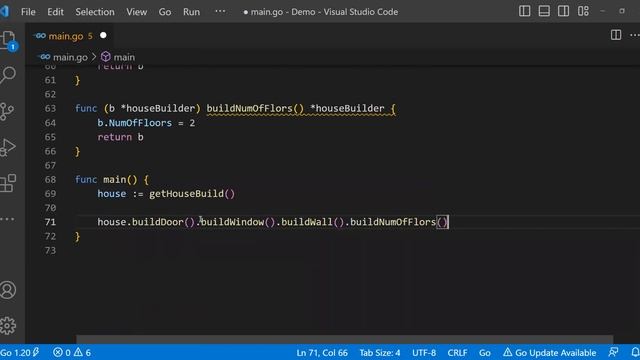Image resolution: width=640 pixels, height=360 pixels.
Task: Open Problems via errors and warnings indicator
Action: click(72, 352)
